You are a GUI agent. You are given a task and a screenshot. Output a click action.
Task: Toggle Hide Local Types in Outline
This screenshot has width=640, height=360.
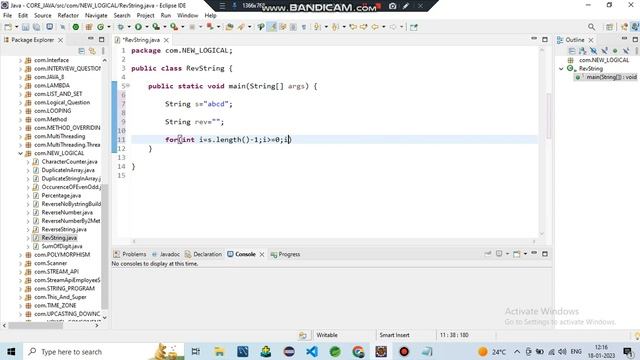pos(626,51)
